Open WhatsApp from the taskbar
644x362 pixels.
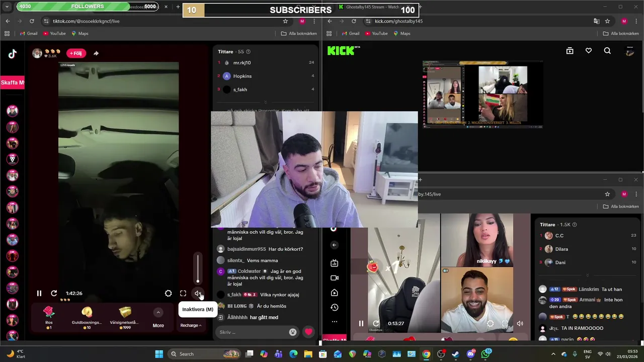[x=486, y=354]
